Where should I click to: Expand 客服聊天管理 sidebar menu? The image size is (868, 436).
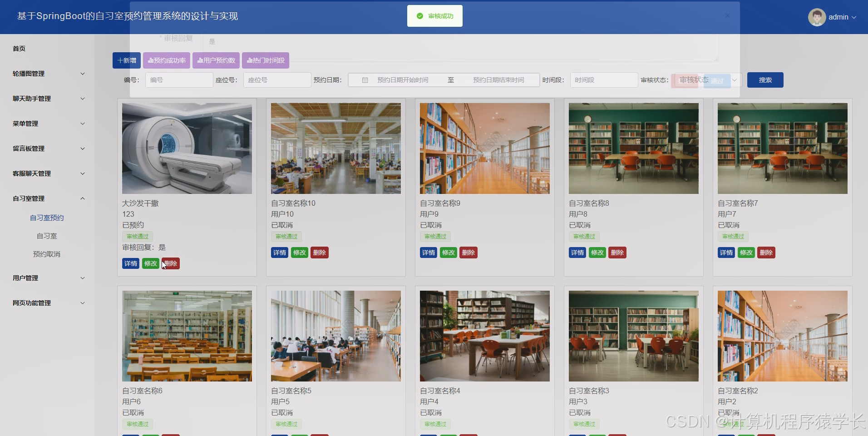point(47,173)
